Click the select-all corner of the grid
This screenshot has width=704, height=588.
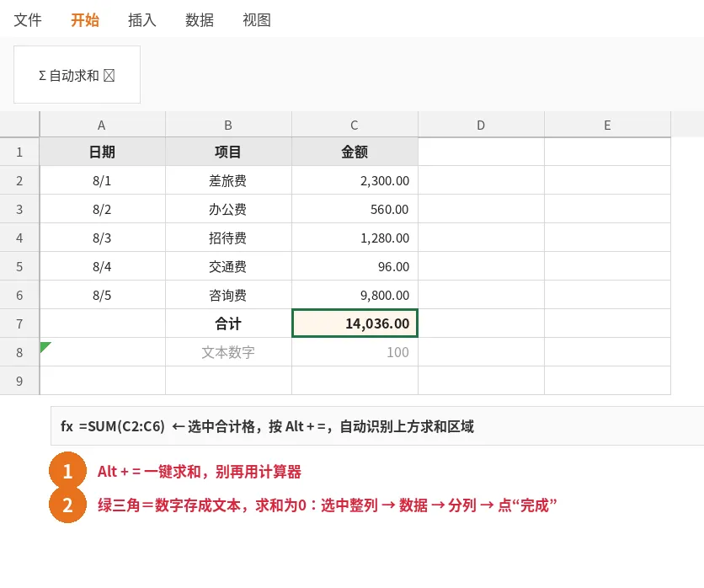19,125
